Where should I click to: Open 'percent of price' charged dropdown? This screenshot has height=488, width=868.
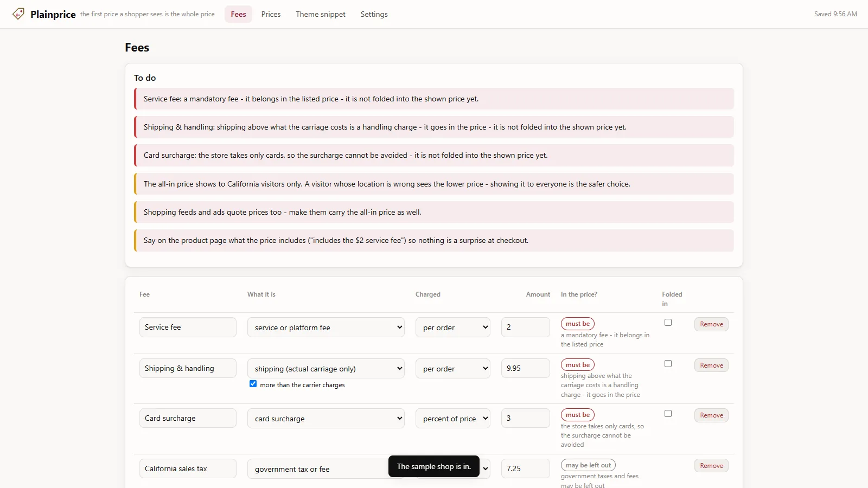(x=453, y=419)
